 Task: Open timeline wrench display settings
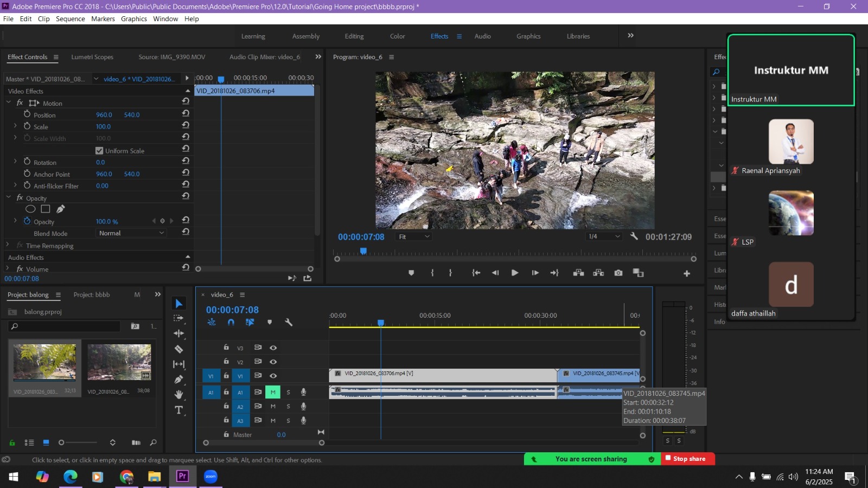[289, 322]
